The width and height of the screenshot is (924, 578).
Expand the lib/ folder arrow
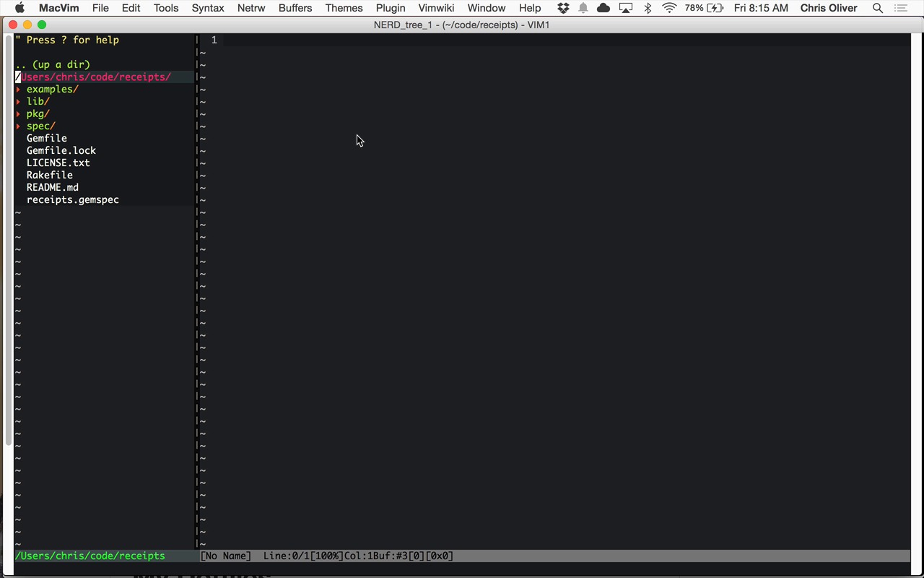coord(18,102)
